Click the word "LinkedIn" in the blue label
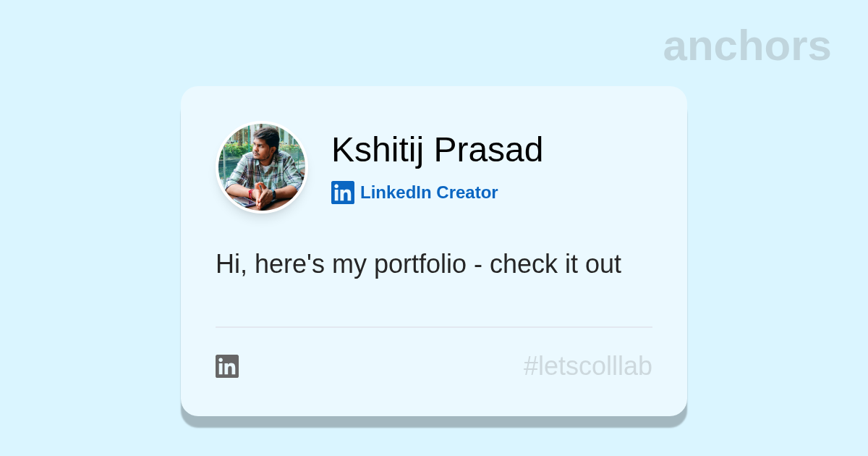This screenshot has height=456, width=868. (x=396, y=193)
